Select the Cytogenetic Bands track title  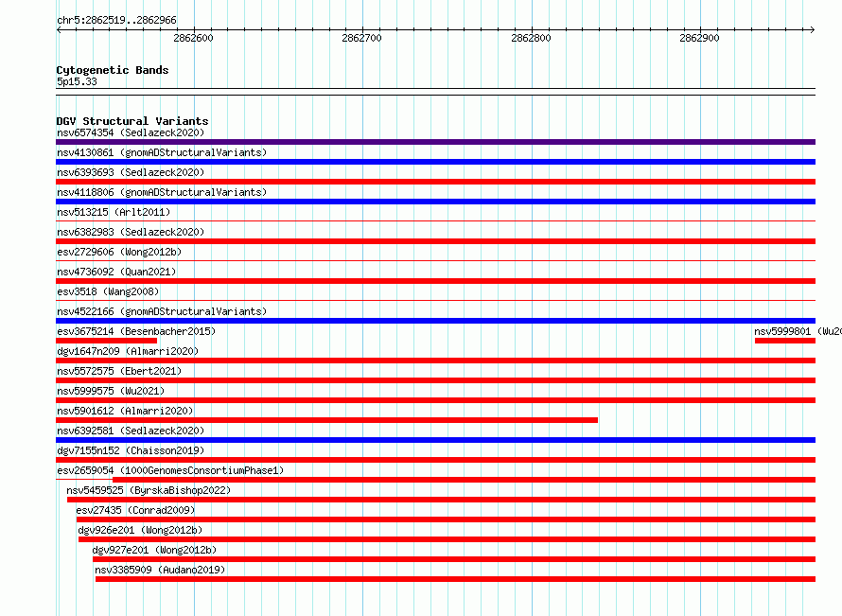(113, 70)
